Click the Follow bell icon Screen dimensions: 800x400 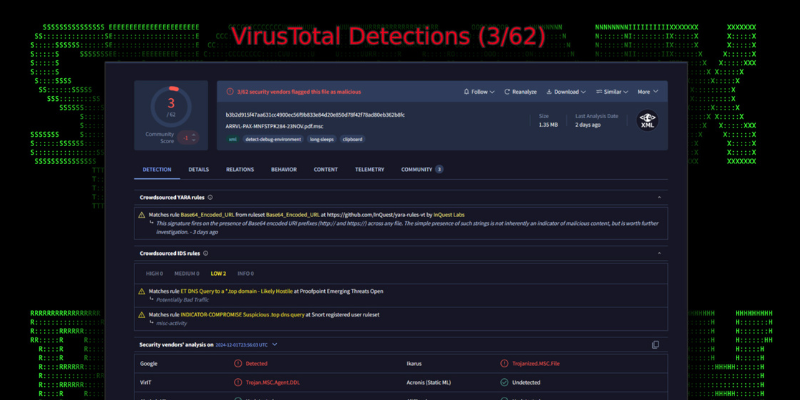(x=466, y=92)
